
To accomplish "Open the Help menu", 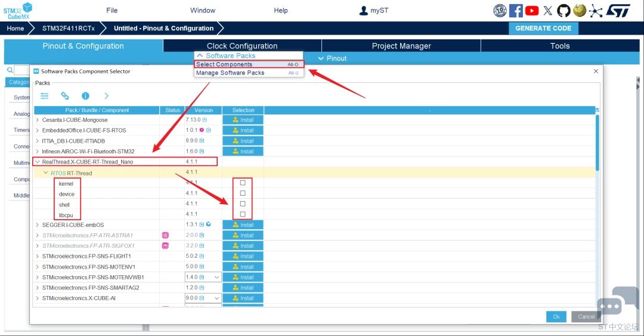I will click(280, 10).
